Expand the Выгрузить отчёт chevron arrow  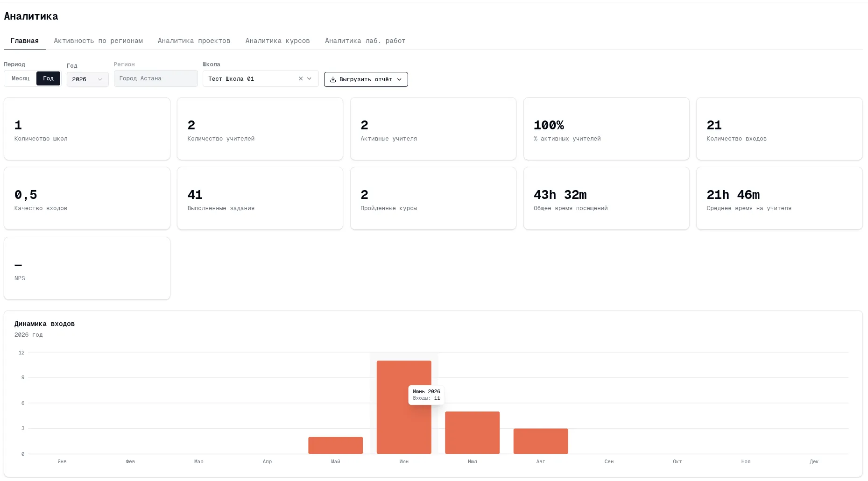click(x=399, y=79)
